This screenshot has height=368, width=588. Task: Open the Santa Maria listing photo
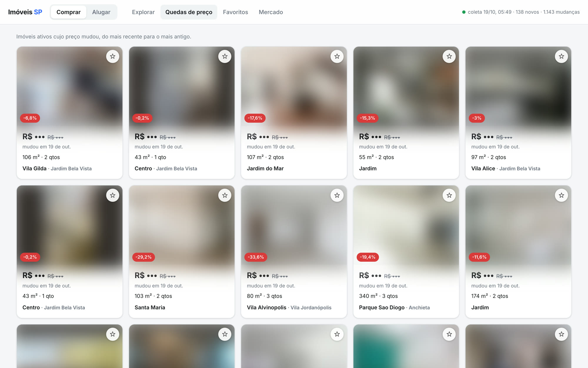point(182,226)
